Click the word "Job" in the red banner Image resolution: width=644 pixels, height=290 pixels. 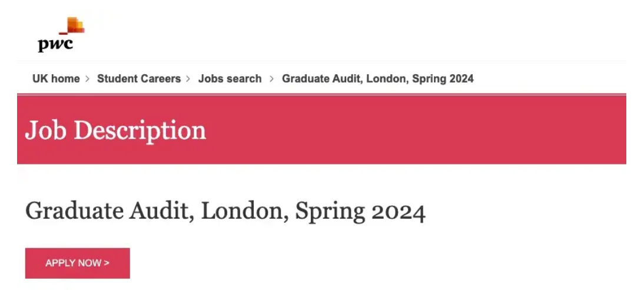coord(45,130)
